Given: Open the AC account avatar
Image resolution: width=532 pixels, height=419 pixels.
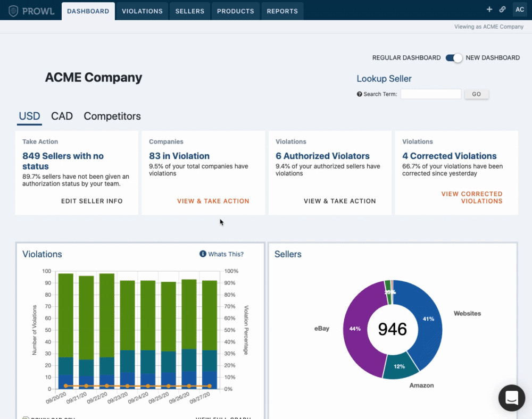Looking at the screenshot, I should pos(520,9).
